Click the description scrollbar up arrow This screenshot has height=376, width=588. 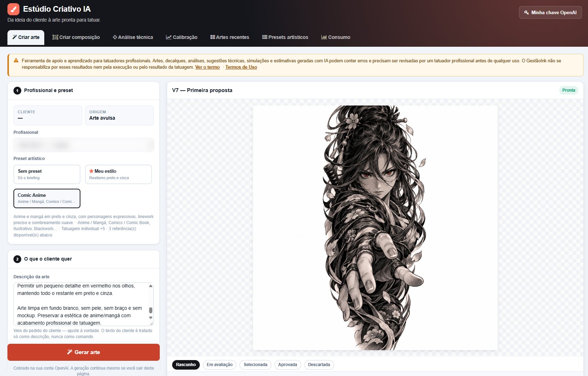coord(151,286)
